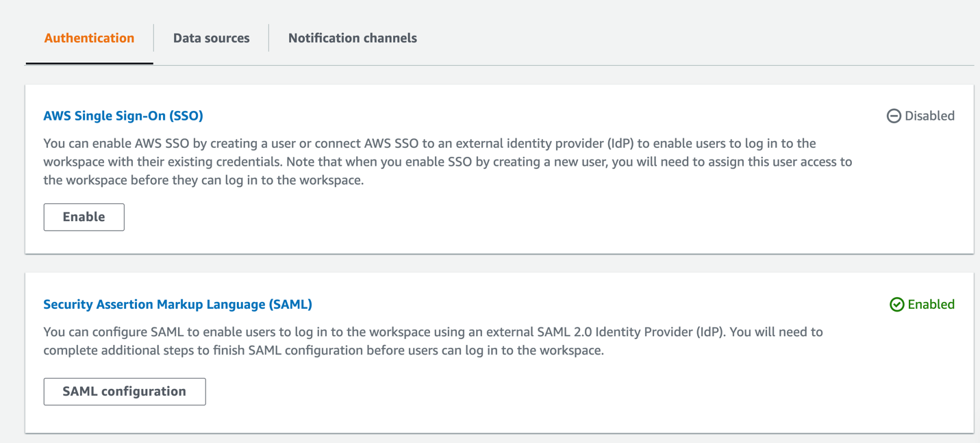Open the Notification channels tab
The height and width of the screenshot is (443, 980).
tap(352, 38)
